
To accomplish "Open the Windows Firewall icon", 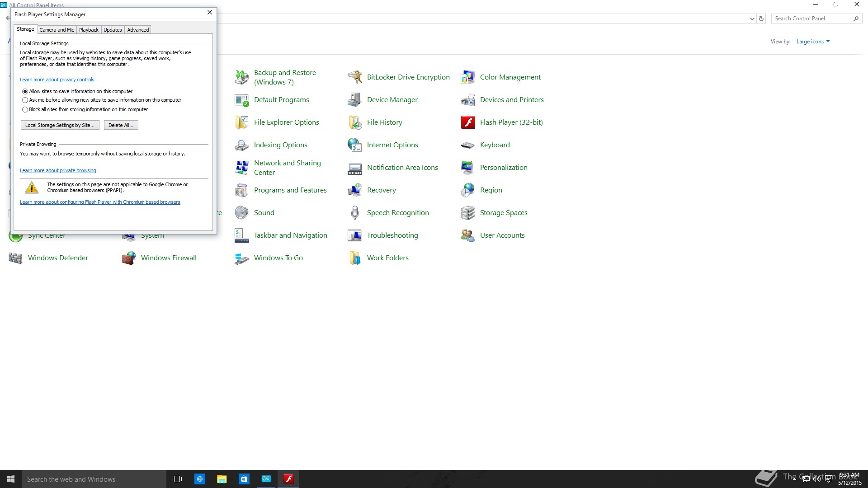I will tap(128, 258).
